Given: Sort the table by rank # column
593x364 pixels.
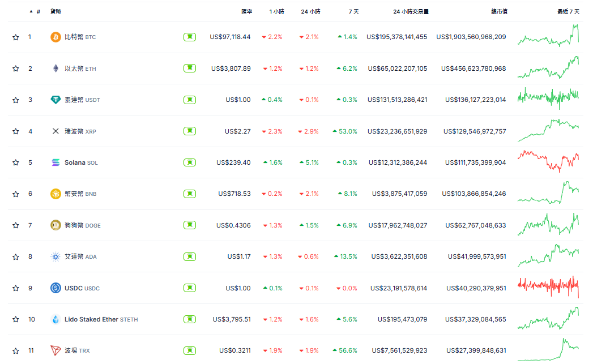Looking at the screenshot, I should coord(38,11).
